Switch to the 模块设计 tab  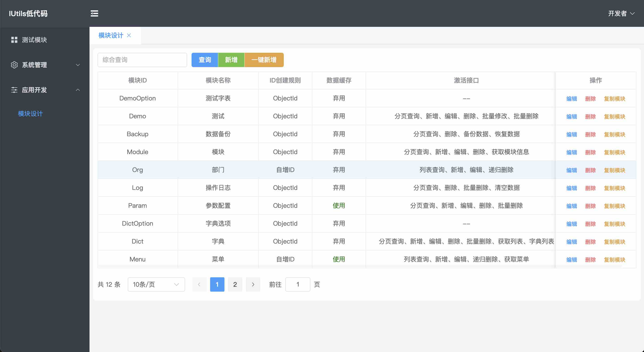(x=111, y=35)
